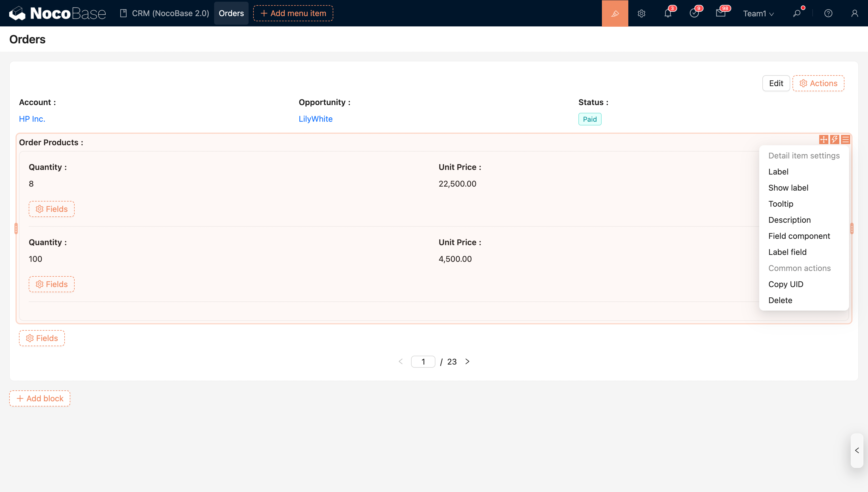The height and width of the screenshot is (492, 868).
Task: Select Field component in the settings menu
Action: [799, 236]
